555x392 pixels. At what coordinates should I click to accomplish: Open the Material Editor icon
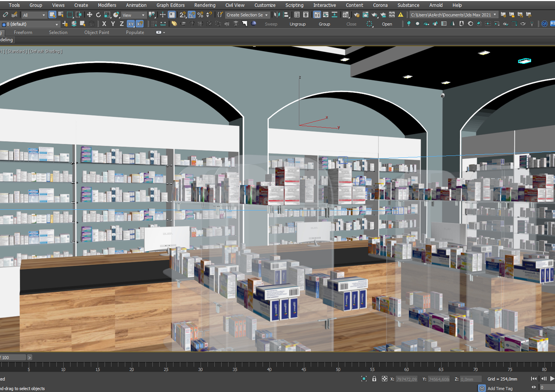point(346,15)
